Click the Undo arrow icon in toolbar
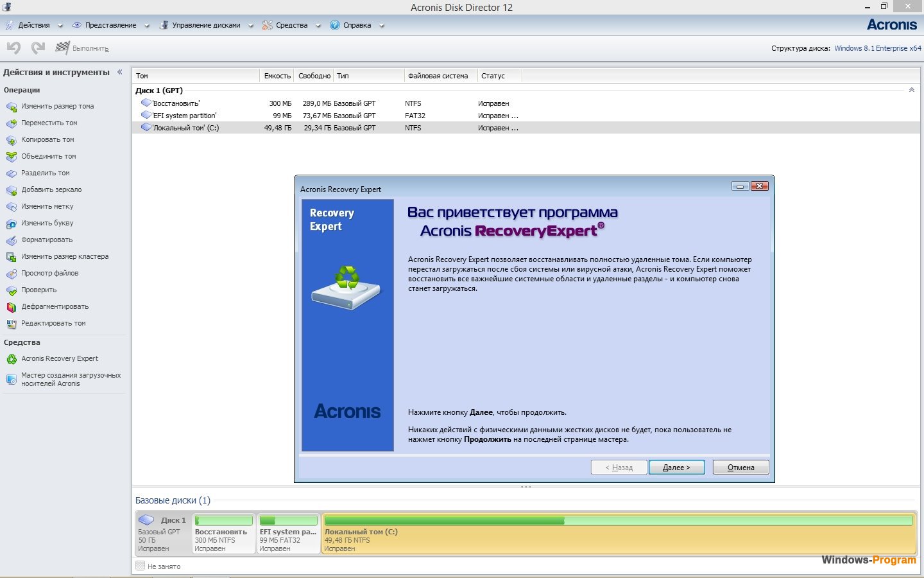 pyautogui.click(x=13, y=48)
